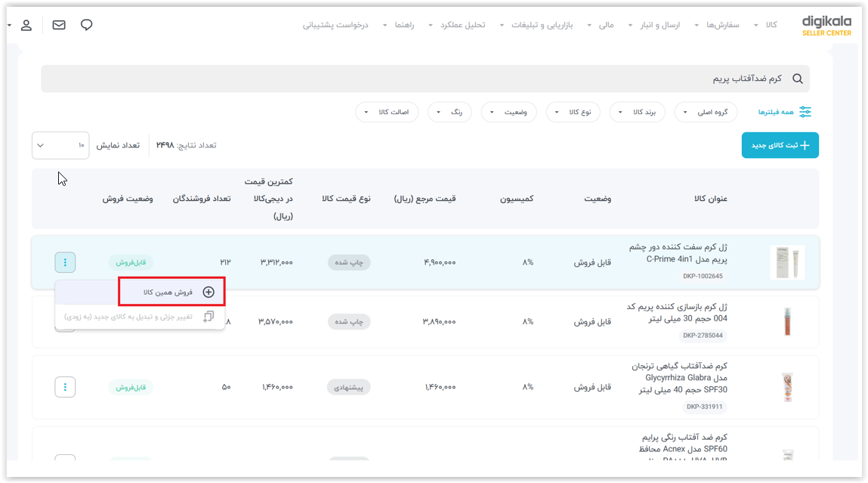This screenshot has height=483, width=868.
Task: Click seller count ۵۰
Action: [226, 387]
